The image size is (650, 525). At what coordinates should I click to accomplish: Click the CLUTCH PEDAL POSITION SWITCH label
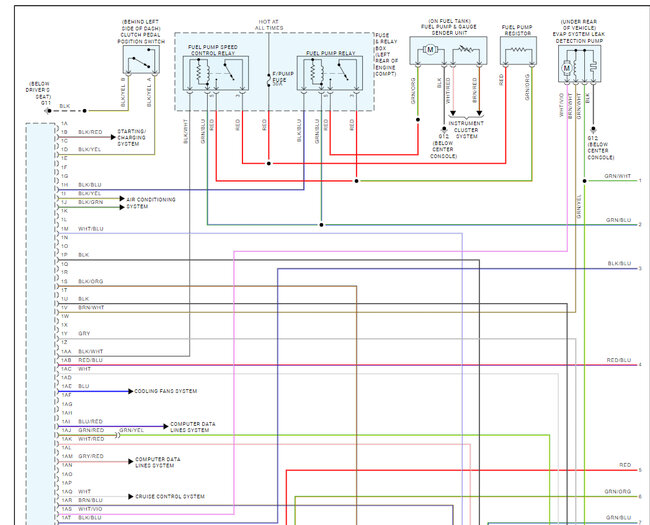point(141,32)
